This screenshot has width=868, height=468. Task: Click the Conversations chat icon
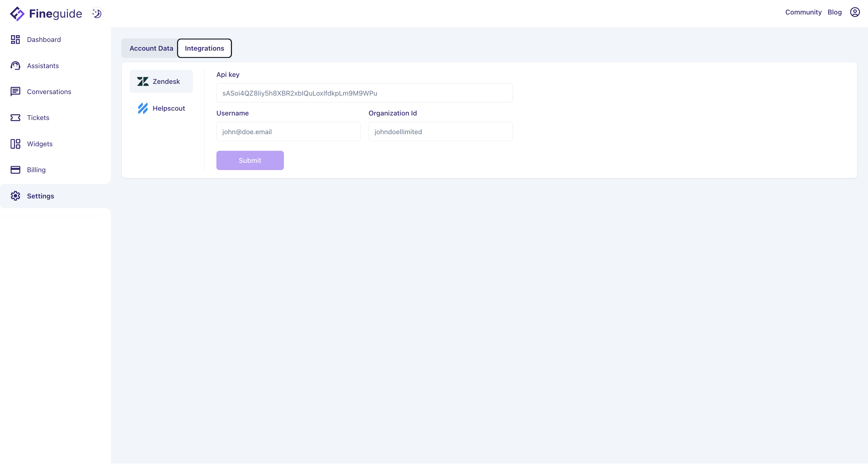pyautogui.click(x=15, y=92)
